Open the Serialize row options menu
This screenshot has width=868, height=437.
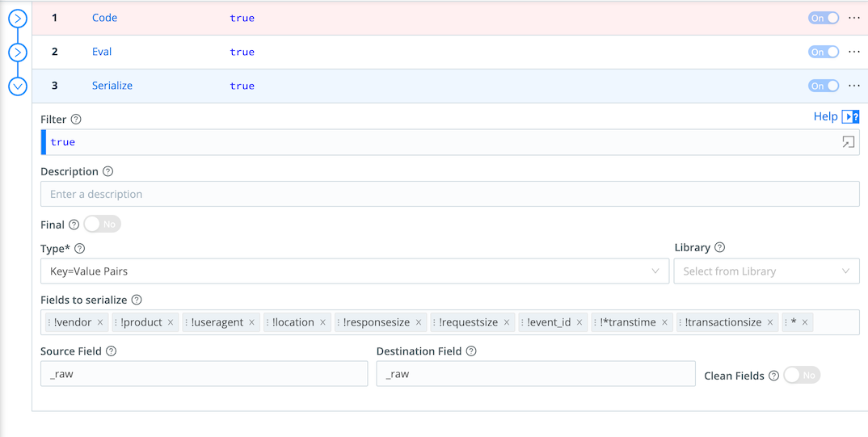(854, 85)
